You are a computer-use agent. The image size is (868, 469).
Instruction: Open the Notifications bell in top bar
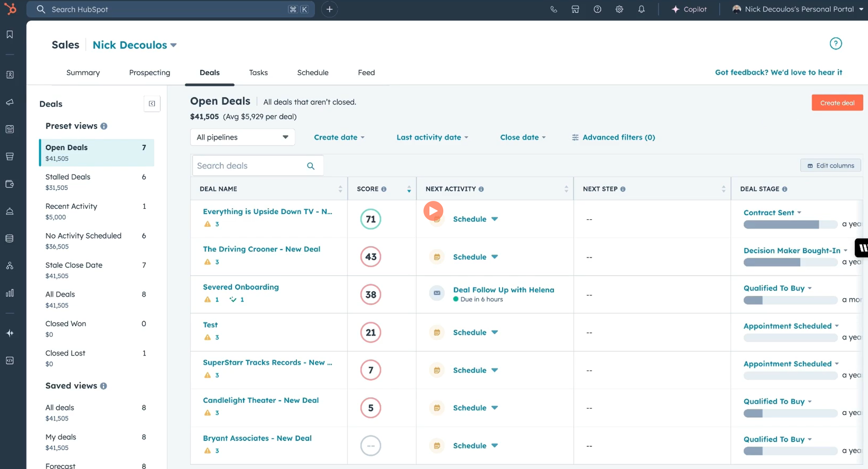pos(641,9)
